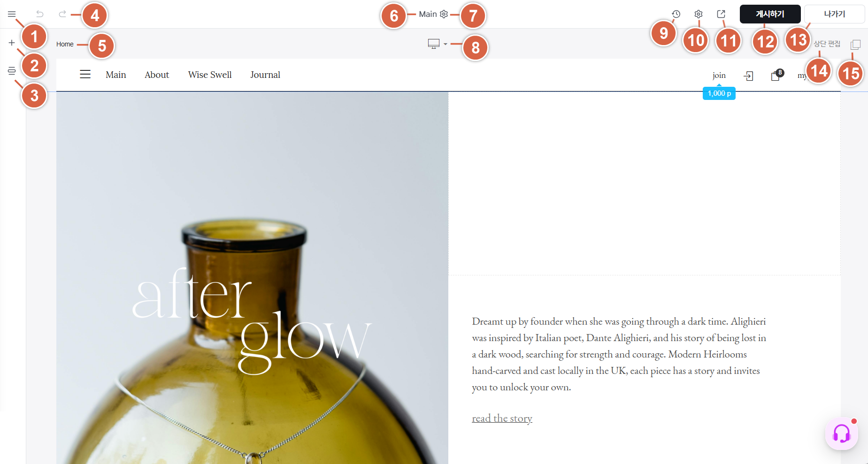
Task: Select the About menu item
Action: click(157, 75)
